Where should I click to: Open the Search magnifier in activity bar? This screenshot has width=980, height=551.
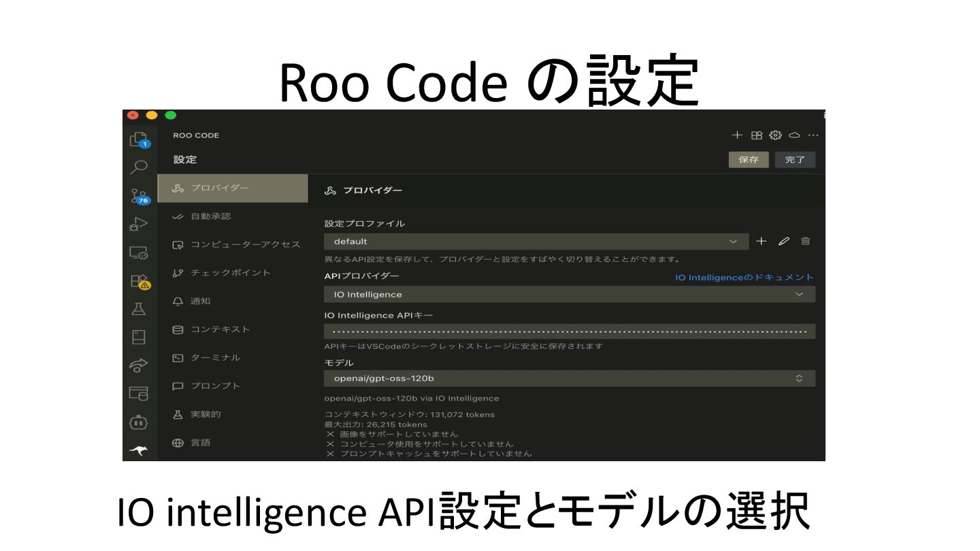[139, 167]
